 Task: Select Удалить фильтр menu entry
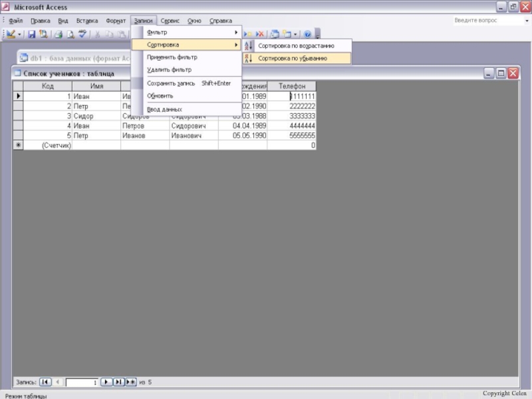coord(169,70)
